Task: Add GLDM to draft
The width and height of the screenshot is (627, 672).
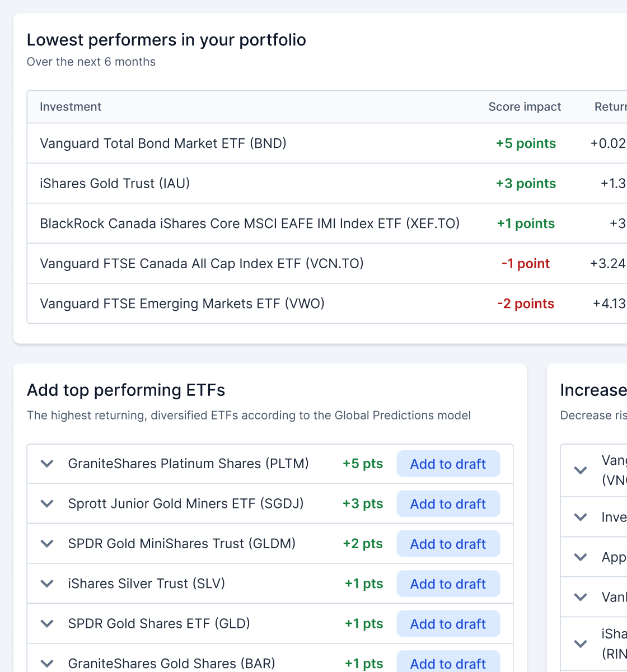Action: coord(448,543)
